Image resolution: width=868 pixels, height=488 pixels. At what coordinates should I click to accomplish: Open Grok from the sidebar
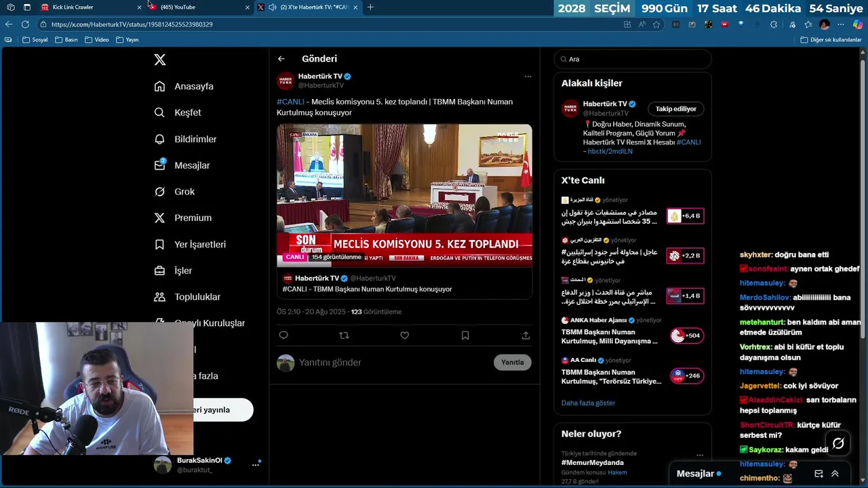point(174,192)
